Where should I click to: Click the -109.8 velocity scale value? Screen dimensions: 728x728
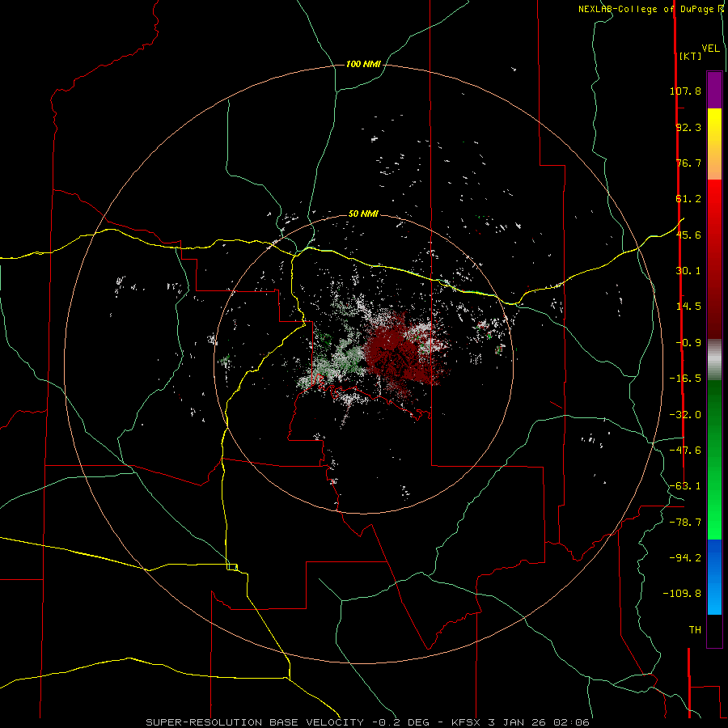(682, 594)
